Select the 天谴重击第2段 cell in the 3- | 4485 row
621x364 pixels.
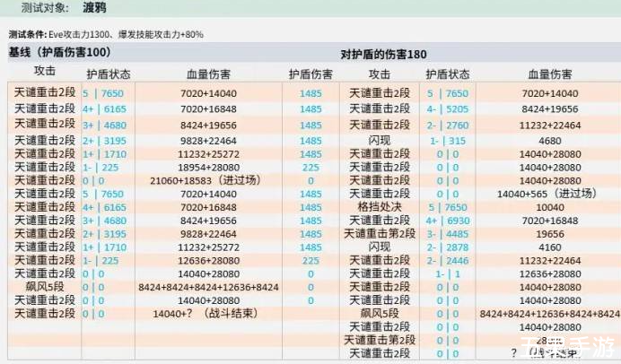pyautogui.click(x=380, y=234)
